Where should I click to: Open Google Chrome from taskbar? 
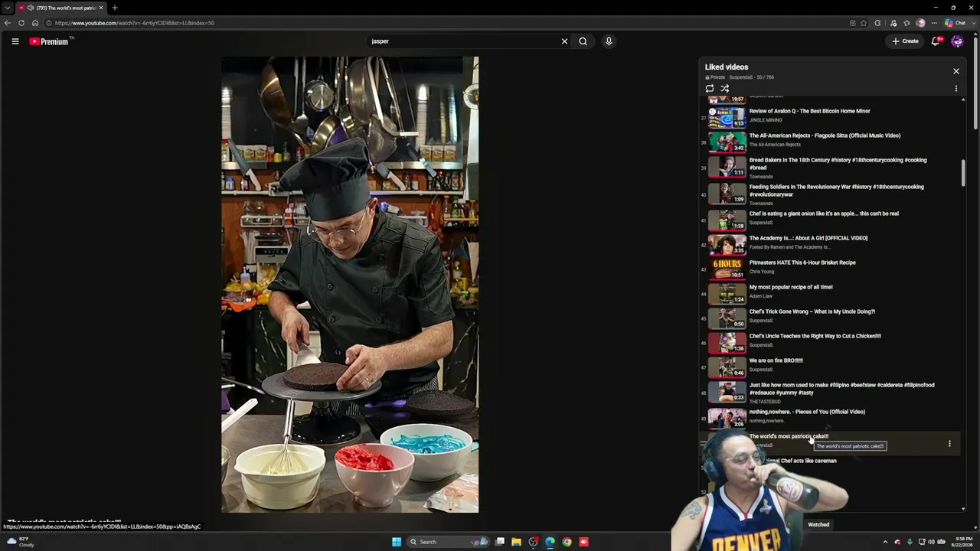click(x=567, y=542)
